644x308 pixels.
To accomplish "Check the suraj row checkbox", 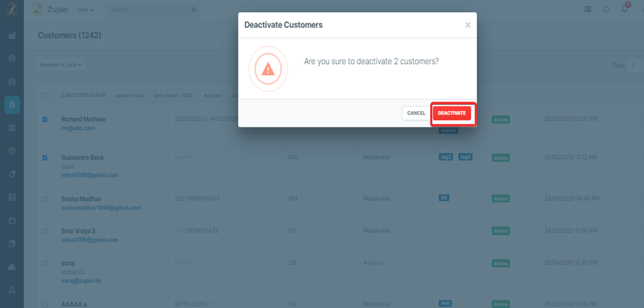I will pos(45,263).
